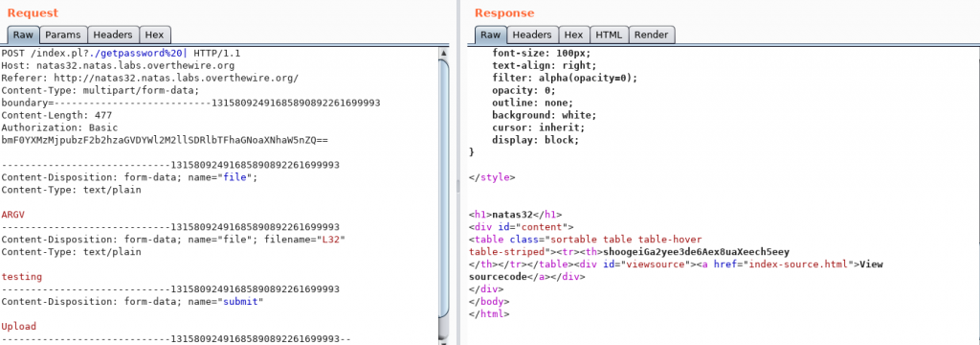980x345 pixels.
Task: Open the Response Hex tab
Action: click(x=574, y=35)
